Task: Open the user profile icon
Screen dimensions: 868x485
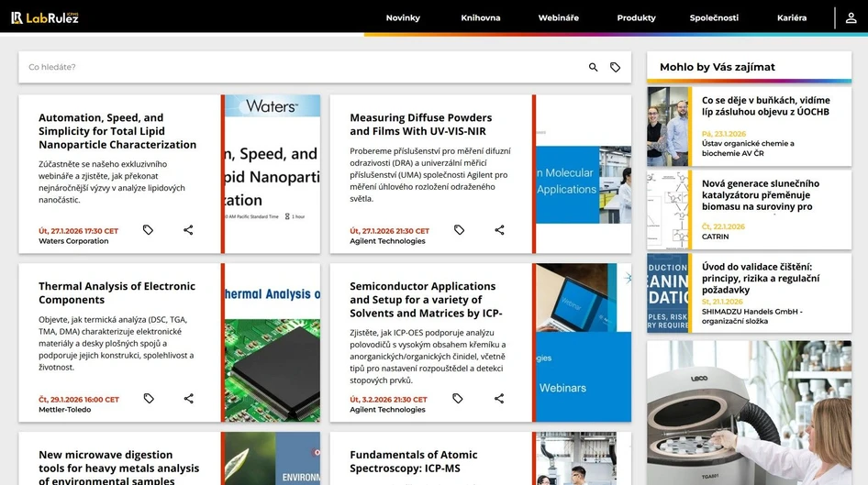Action: pos(851,17)
